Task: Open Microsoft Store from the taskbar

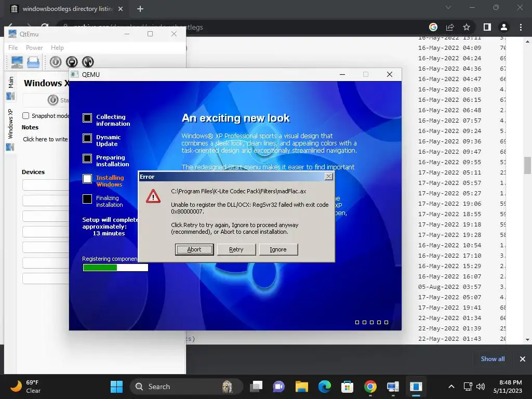Action: (347, 387)
